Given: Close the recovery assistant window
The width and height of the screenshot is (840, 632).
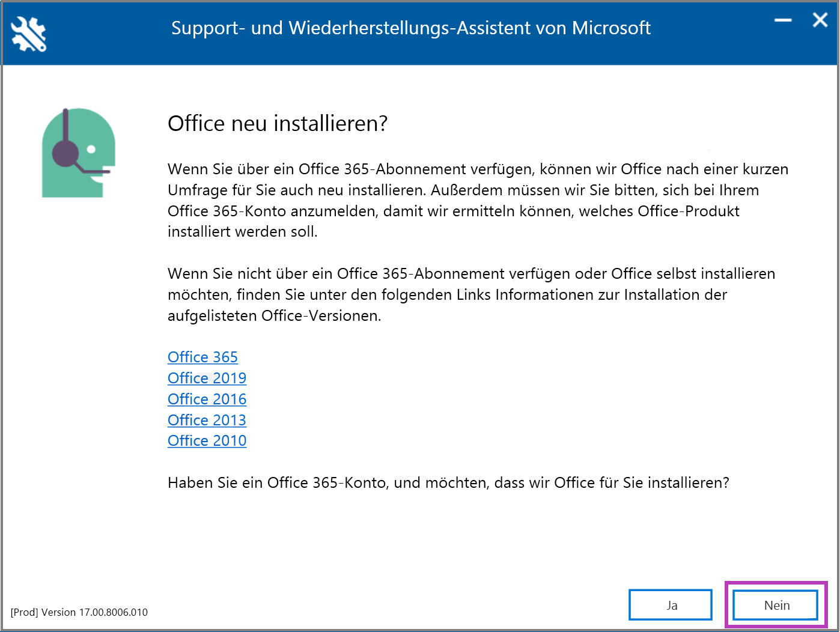Looking at the screenshot, I should [x=820, y=20].
